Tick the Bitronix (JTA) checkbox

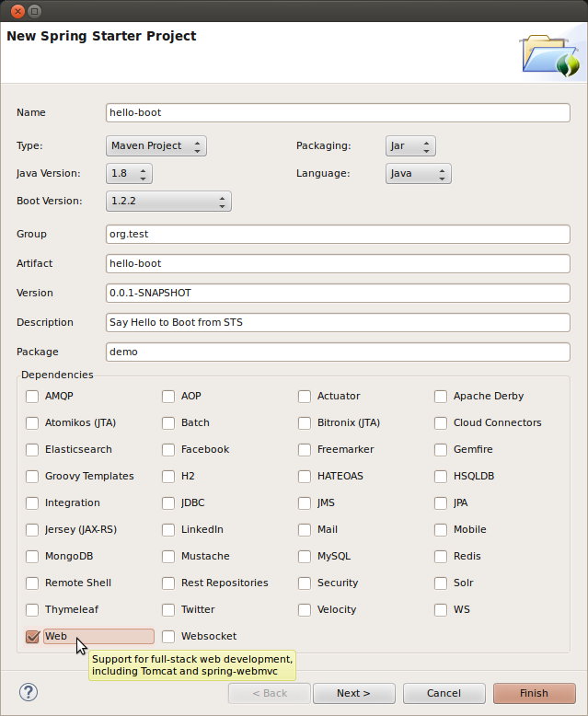pyautogui.click(x=305, y=422)
